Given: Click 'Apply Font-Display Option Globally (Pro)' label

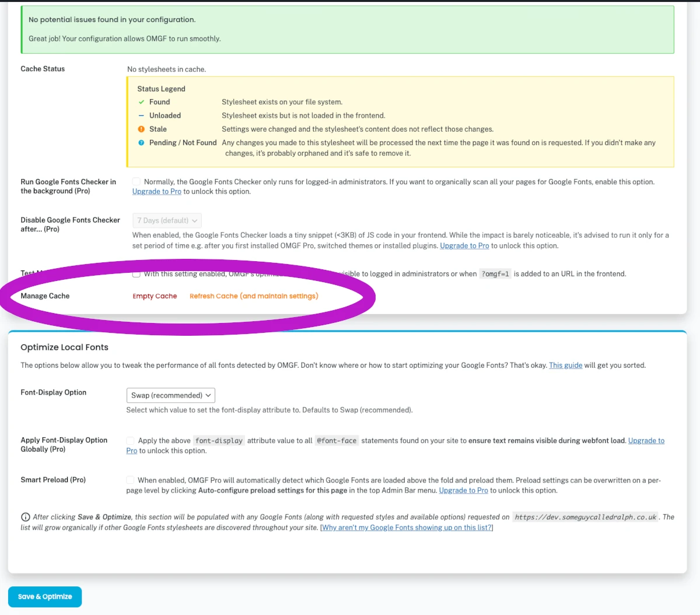Looking at the screenshot, I should coord(64,445).
